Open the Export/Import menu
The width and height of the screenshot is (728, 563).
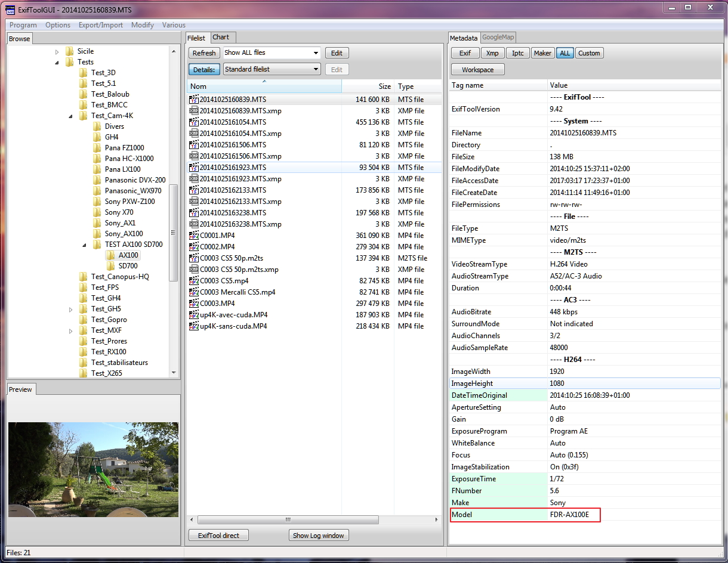click(x=100, y=25)
